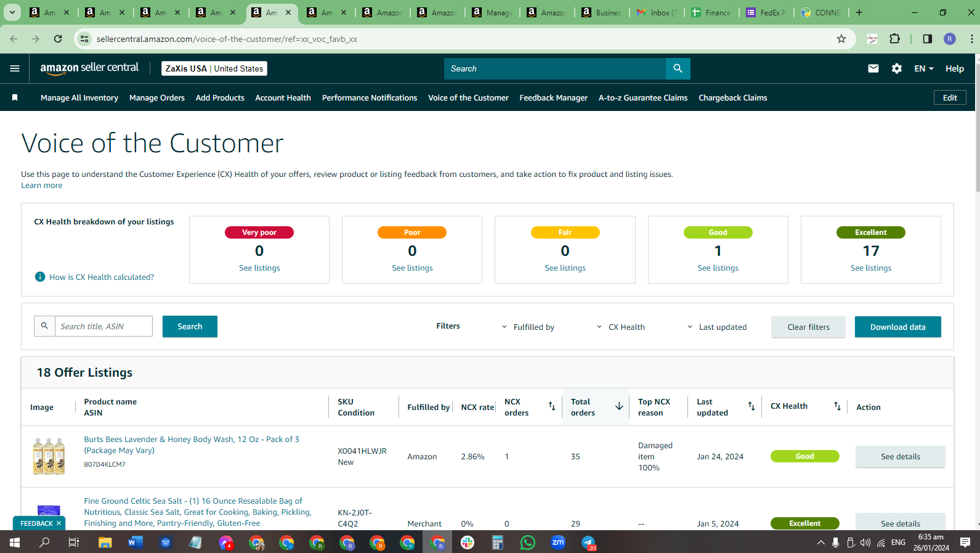The image size is (980, 553).
Task: Open WhatsApp from the taskbar
Action: pyautogui.click(x=528, y=543)
